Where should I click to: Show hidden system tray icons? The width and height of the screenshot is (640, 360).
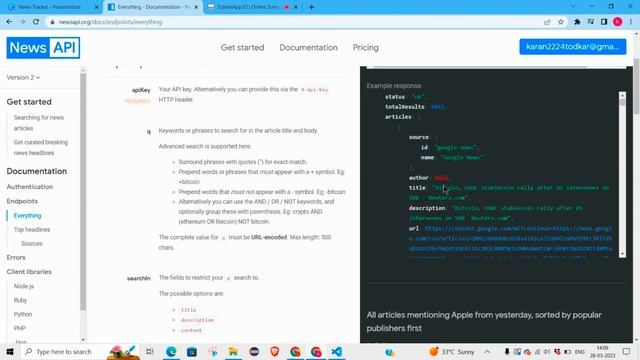pyautogui.click(x=487, y=351)
